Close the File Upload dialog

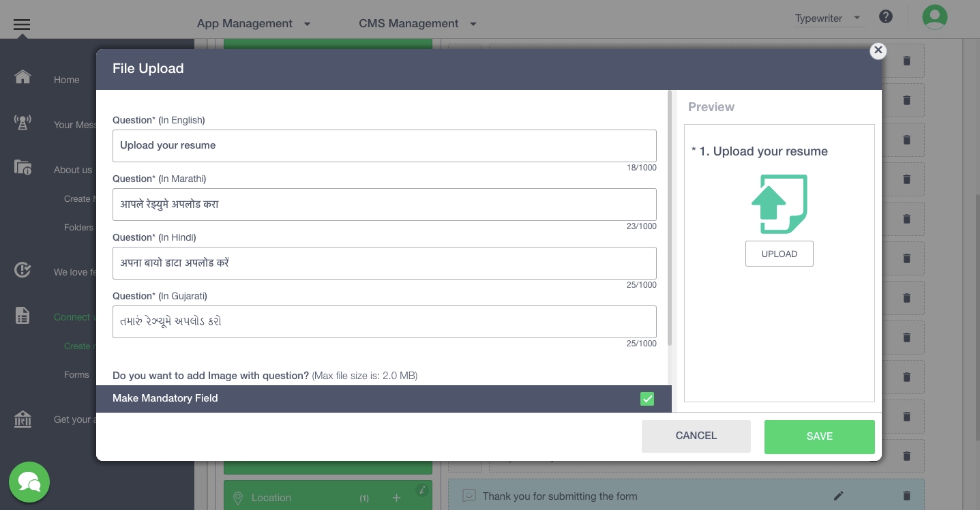tap(878, 50)
